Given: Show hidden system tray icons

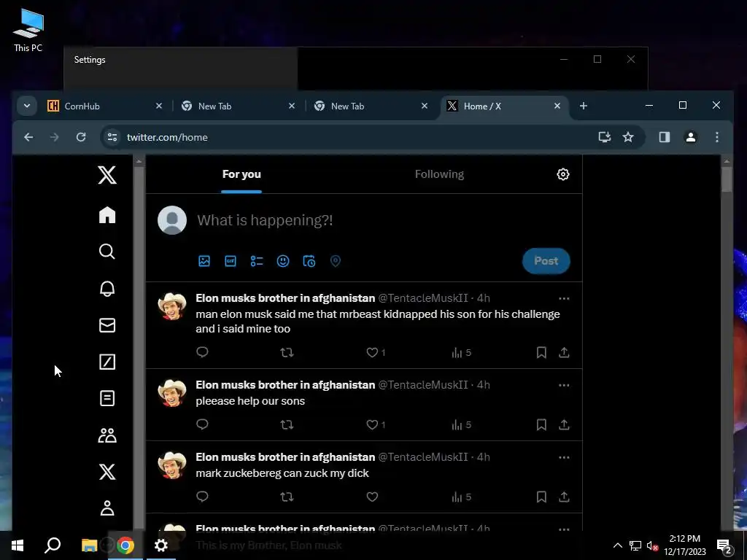Looking at the screenshot, I should coord(617,545).
